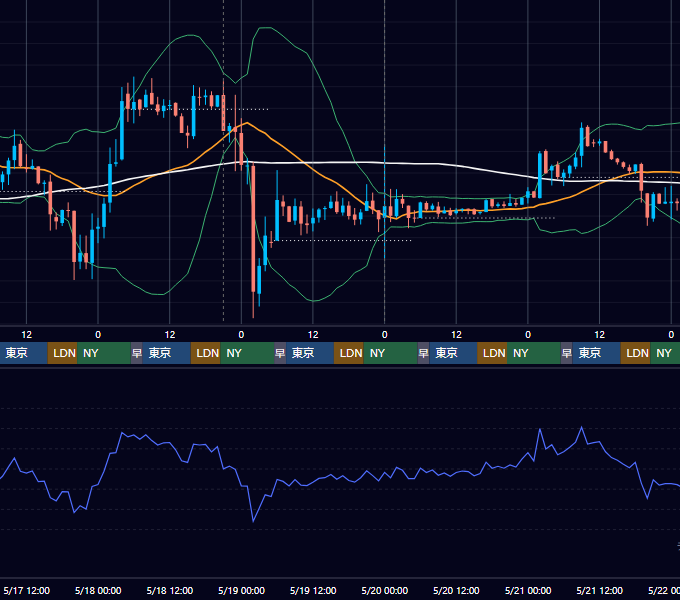Viewport: 680px width, 600px height.
Task: Select the NY session block spanning 5/19 00:00
Action: point(247,353)
